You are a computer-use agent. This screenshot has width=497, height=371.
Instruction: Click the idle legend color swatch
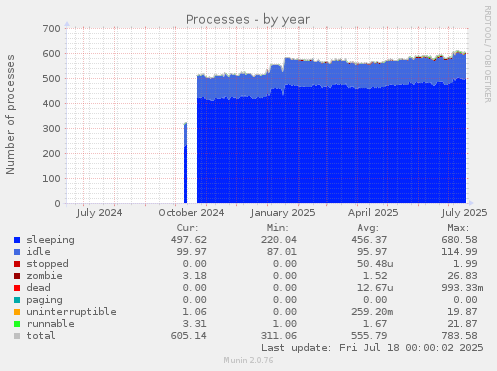17,252
